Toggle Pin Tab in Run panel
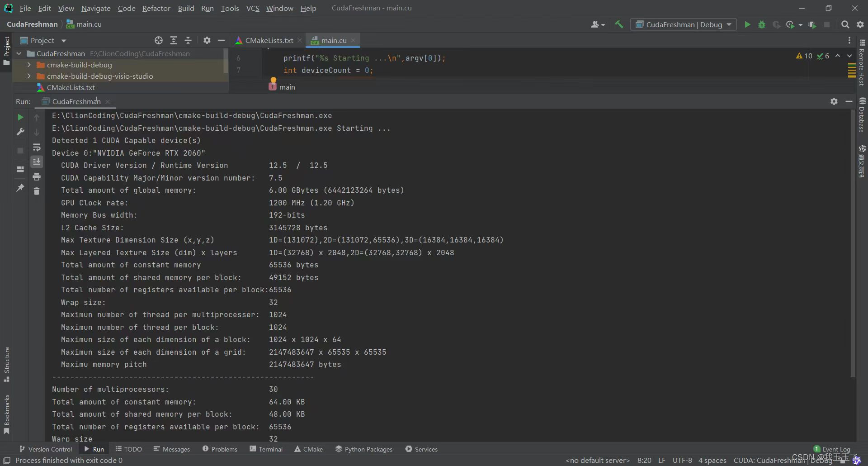The width and height of the screenshot is (868, 466). click(x=20, y=187)
